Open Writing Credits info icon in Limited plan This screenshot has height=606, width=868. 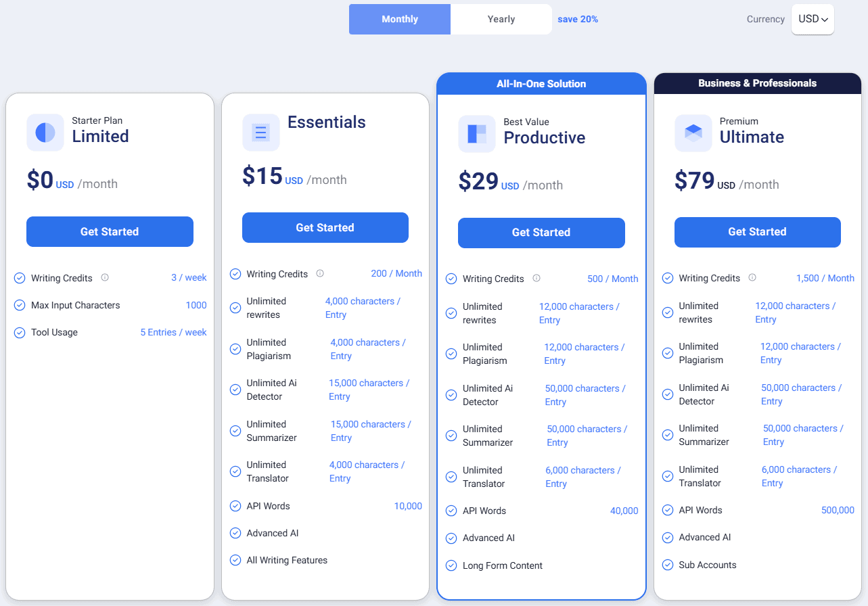[x=105, y=277]
